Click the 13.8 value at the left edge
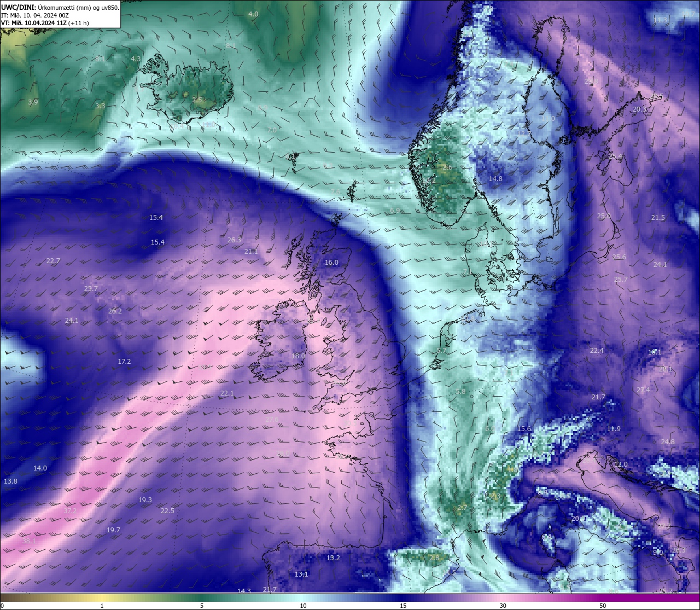Image resolution: width=700 pixels, height=610 pixels. pos(10,481)
